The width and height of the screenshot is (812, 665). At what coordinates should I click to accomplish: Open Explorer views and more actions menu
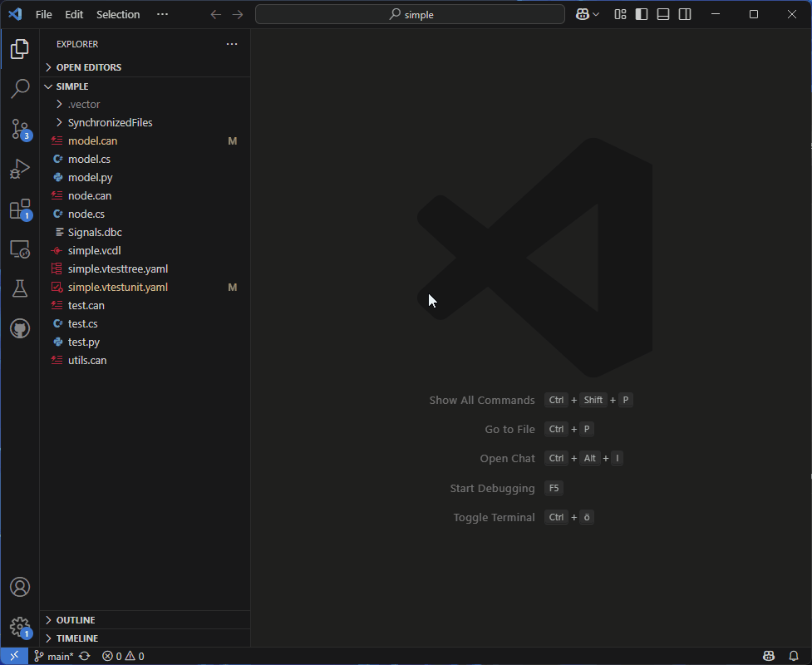pyautogui.click(x=232, y=44)
